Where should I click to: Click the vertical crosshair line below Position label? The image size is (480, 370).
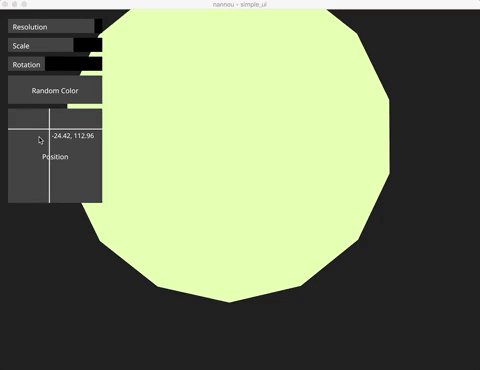(49, 182)
